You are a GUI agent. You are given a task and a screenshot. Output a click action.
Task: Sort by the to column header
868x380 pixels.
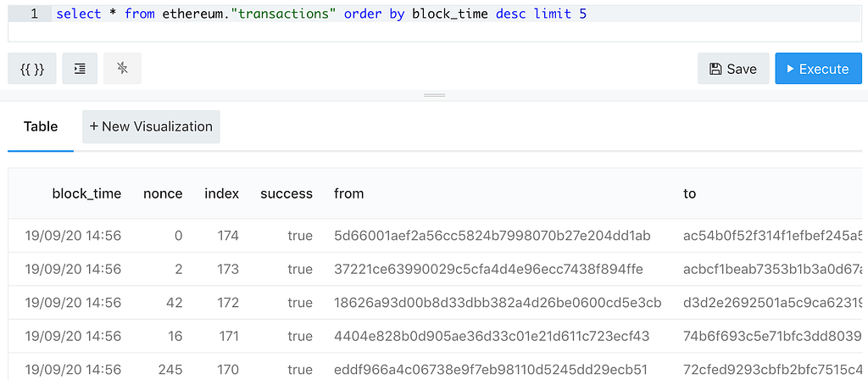point(690,194)
